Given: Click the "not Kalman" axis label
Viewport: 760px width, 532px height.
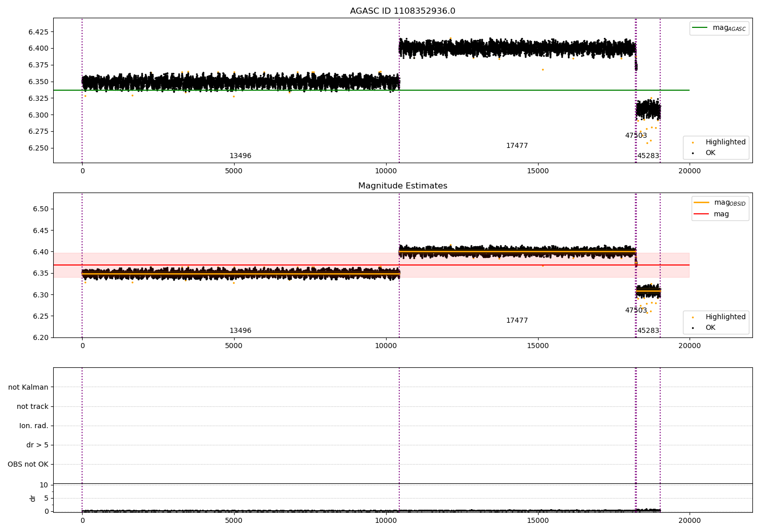Looking at the screenshot, I should pos(28,387).
